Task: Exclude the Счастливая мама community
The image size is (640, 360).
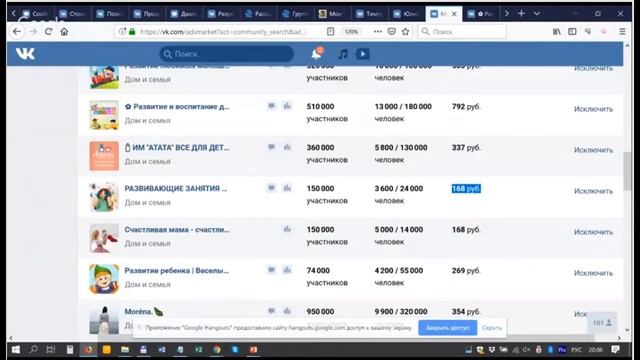Action: (x=593, y=232)
